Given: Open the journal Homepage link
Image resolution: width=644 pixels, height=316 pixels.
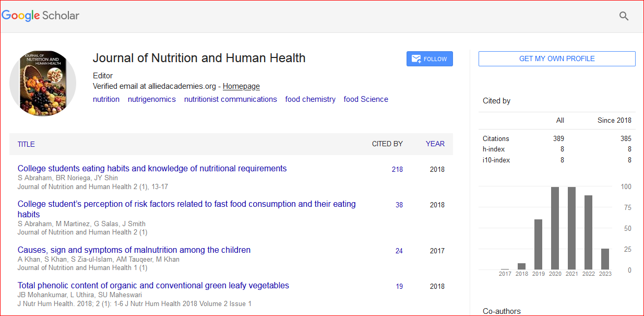Looking at the screenshot, I should (x=241, y=86).
